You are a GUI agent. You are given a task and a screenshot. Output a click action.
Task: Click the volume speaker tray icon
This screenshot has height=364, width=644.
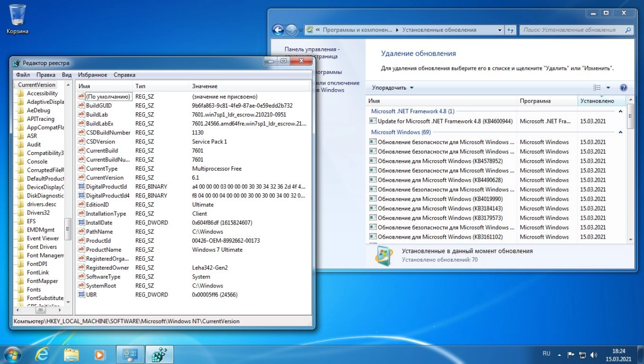tap(594, 355)
